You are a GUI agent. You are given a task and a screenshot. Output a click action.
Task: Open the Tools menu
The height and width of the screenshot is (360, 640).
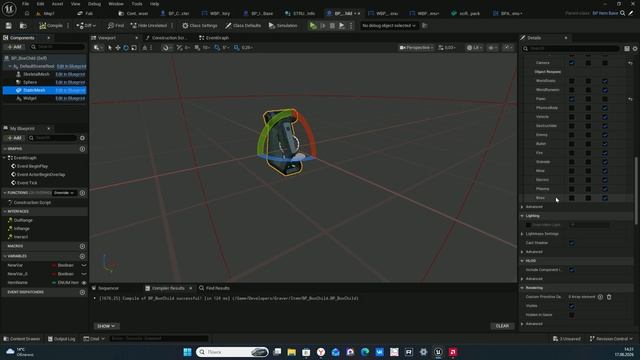click(x=137, y=4)
